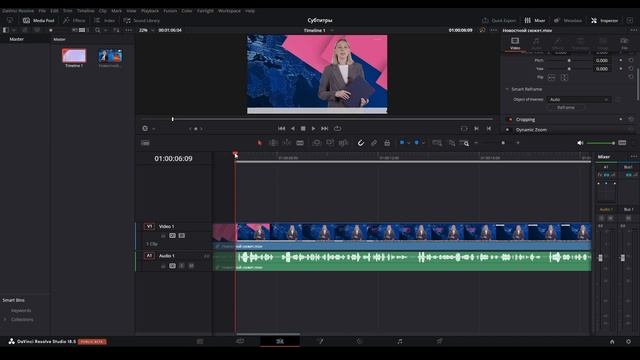Viewport: 640px width, 360px height.
Task: Switch to Fairlight page music icon
Action: [400, 341]
